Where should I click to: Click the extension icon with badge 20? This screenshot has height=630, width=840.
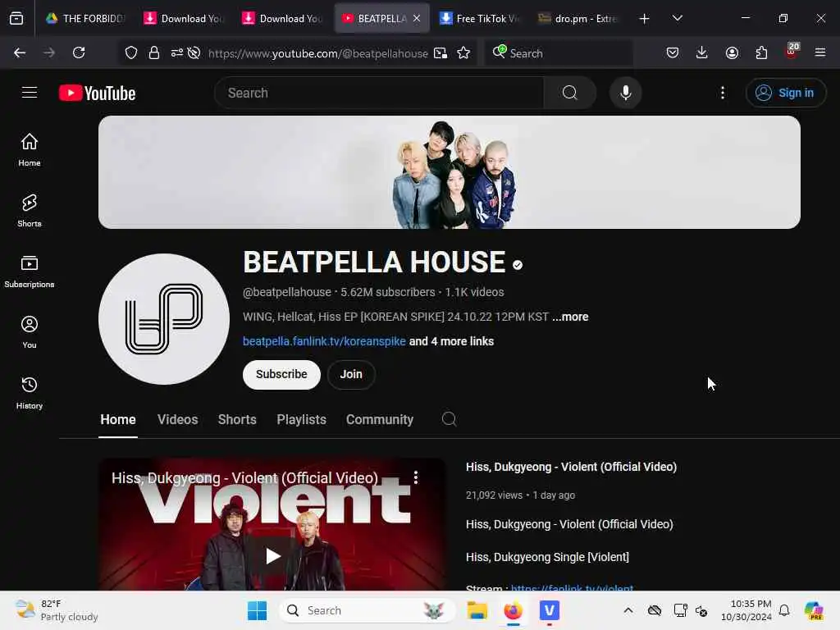[x=792, y=52]
